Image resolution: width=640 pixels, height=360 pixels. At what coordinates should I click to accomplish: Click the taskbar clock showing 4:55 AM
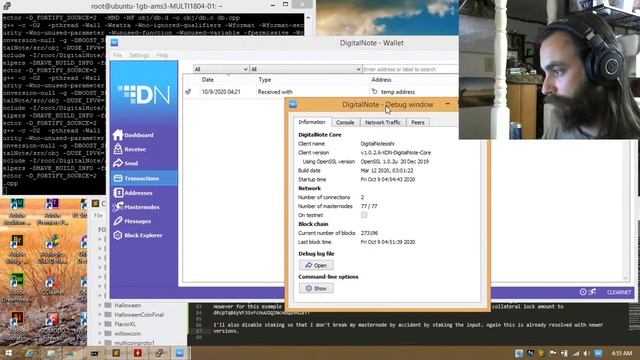tap(622, 353)
